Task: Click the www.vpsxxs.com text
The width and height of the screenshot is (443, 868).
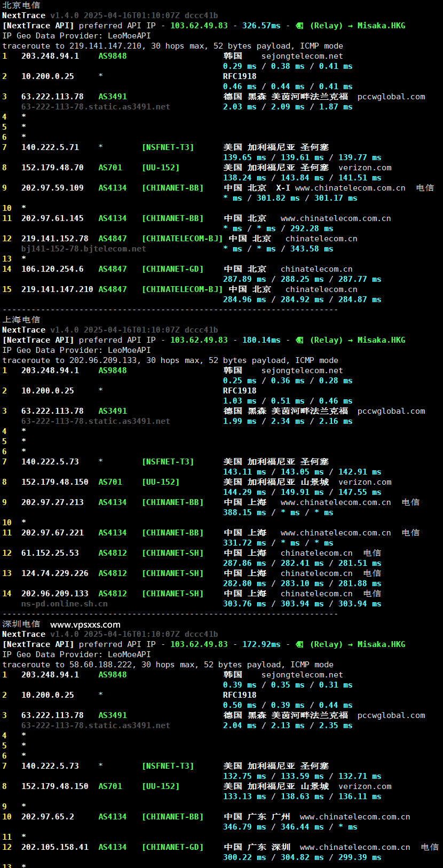Action: 85,625
